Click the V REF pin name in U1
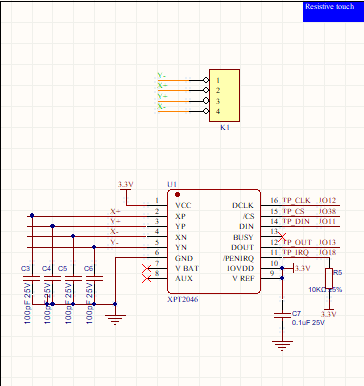Screen dimensions: 364x386 (x=243, y=279)
